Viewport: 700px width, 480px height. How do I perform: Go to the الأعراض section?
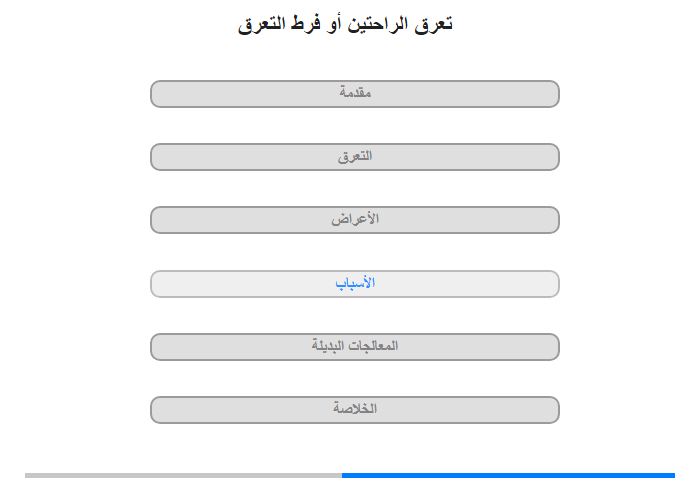tap(355, 220)
